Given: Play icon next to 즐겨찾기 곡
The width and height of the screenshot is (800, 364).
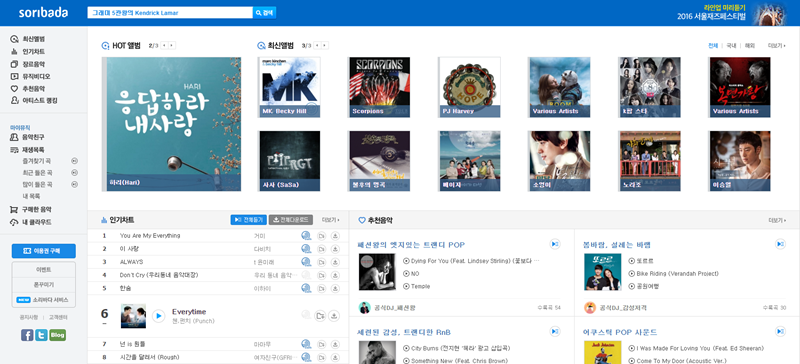Looking at the screenshot, I should pos(74,161).
